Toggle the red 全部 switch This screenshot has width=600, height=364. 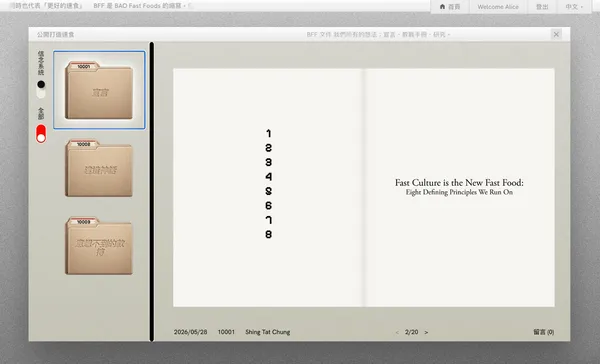click(x=41, y=134)
